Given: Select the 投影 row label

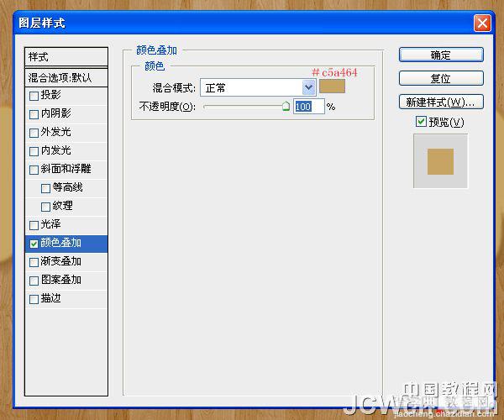Looking at the screenshot, I should [x=50, y=95].
